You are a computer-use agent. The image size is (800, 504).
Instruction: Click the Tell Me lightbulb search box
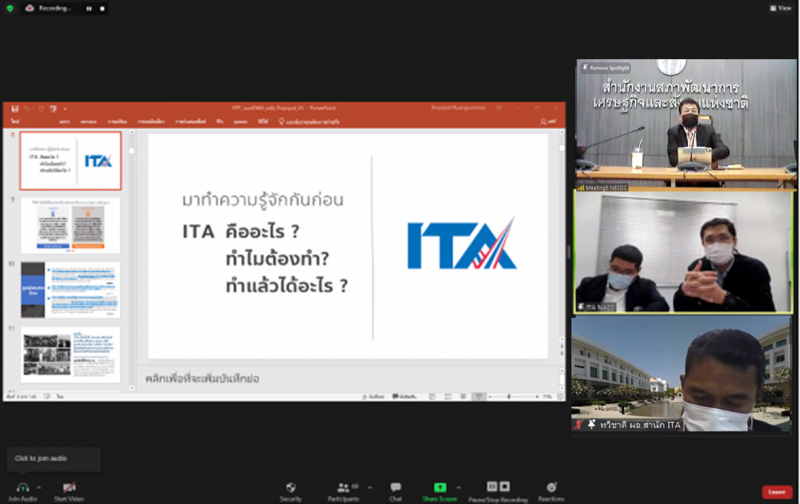pyautogui.click(x=309, y=121)
